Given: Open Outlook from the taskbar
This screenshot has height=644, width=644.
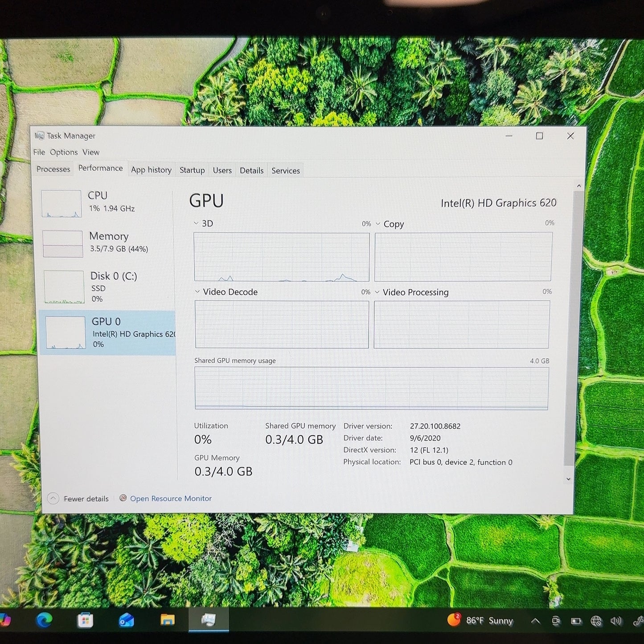Looking at the screenshot, I should pyautogui.click(x=126, y=620).
